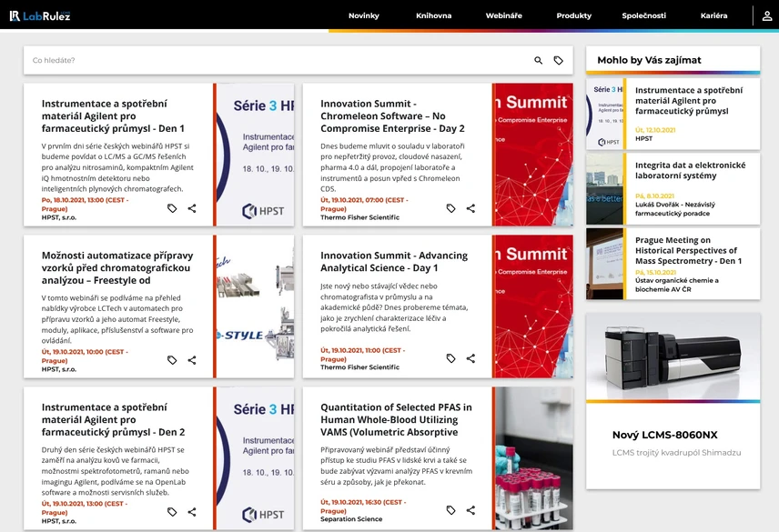Open 'Možnosti automatizace přípravy vzorků' title
Image resolution: width=779 pixels, height=532 pixels.
[x=117, y=268]
